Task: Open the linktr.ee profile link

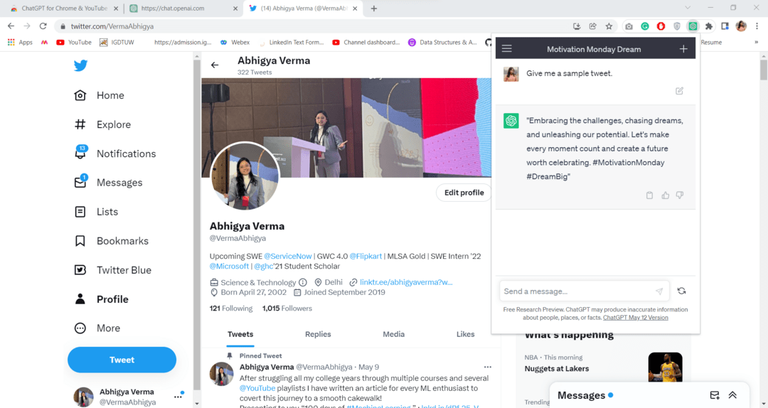Action: click(x=406, y=282)
